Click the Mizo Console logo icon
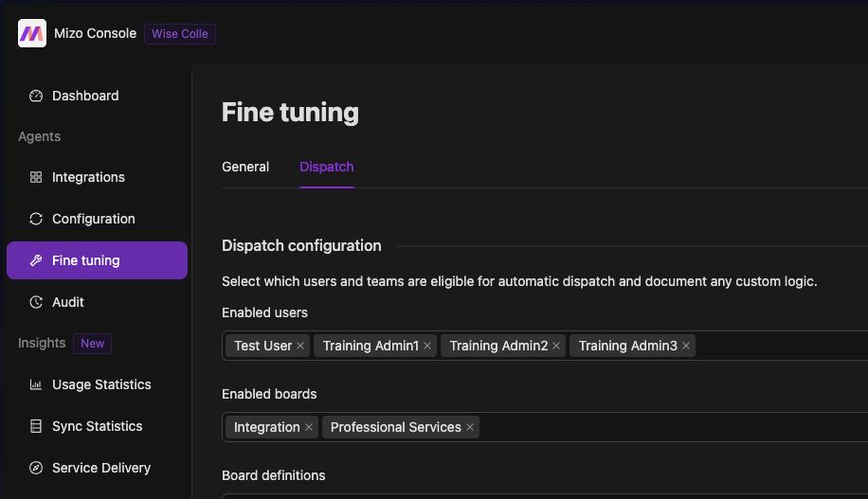This screenshot has height=499, width=868. click(32, 34)
